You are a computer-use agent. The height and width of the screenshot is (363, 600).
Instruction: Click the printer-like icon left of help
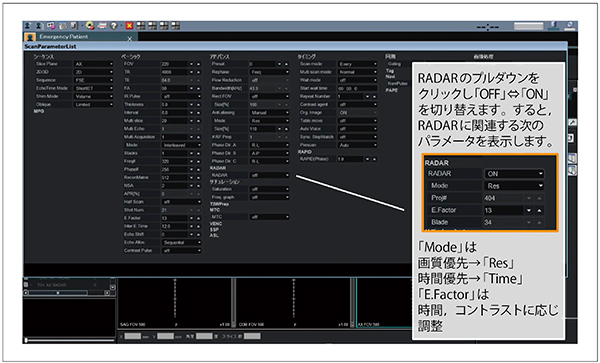pos(102,26)
